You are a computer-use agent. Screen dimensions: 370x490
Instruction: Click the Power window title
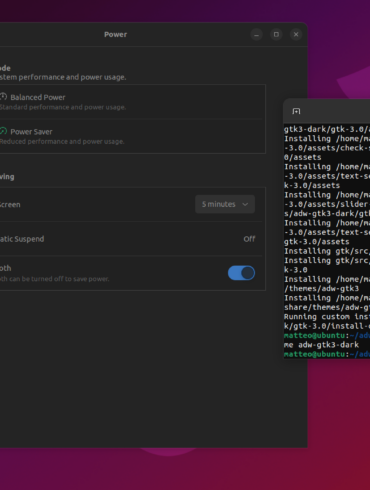[115, 35]
